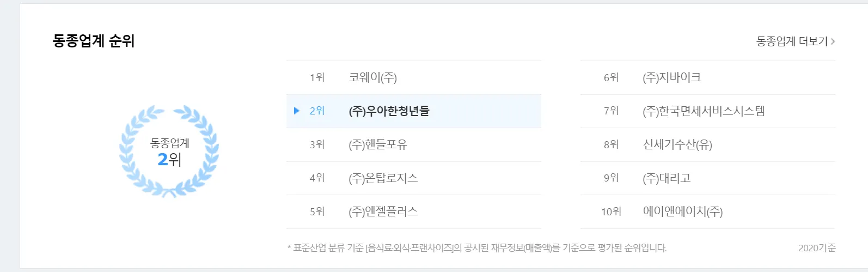Click the blue triangle marker beside 2위
Screen dimensions: 868x272
click(297, 111)
